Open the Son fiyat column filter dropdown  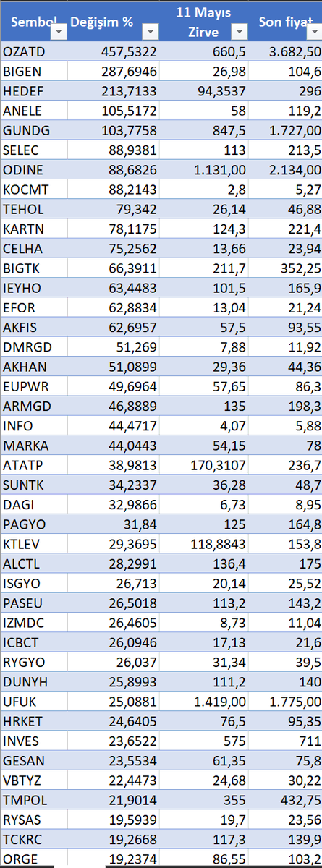(x=313, y=32)
